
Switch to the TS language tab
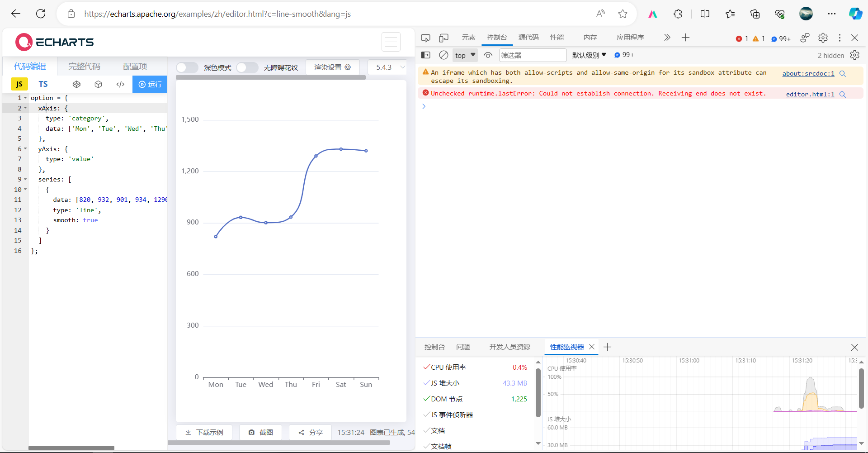tap(43, 84)
